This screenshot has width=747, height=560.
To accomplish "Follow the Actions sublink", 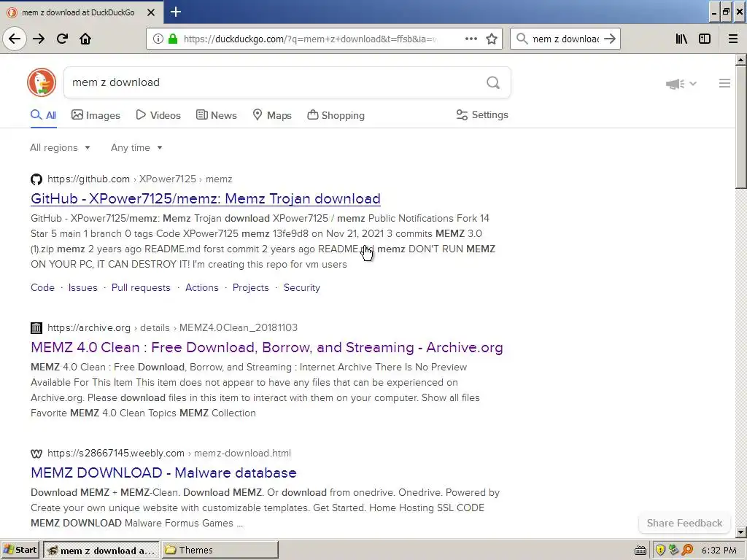I will coord(202,287).
